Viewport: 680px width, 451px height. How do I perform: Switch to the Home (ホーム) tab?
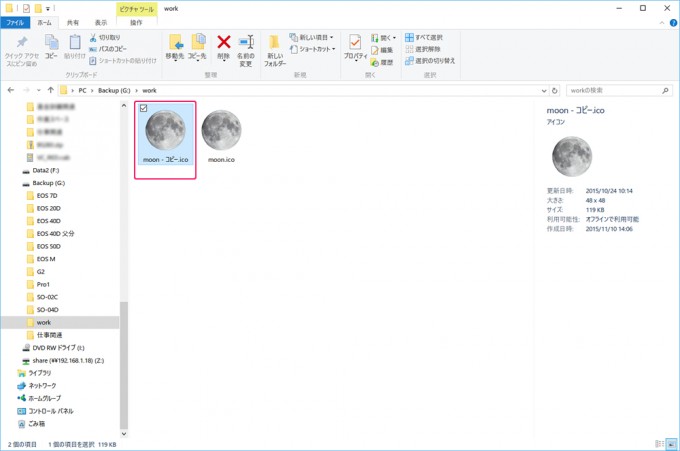[44, 23]
